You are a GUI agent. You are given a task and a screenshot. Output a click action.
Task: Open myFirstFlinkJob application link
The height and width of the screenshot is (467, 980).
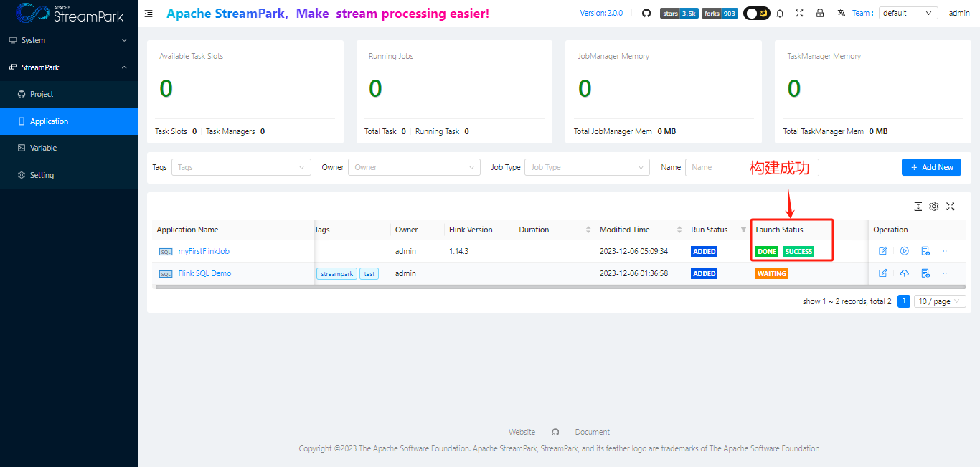(204, 251)
